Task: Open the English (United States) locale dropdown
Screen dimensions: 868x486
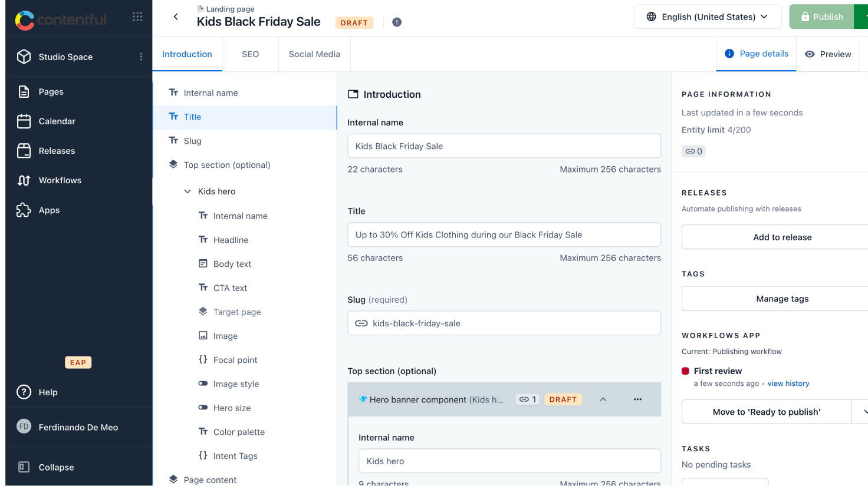Action: [707, 16]
